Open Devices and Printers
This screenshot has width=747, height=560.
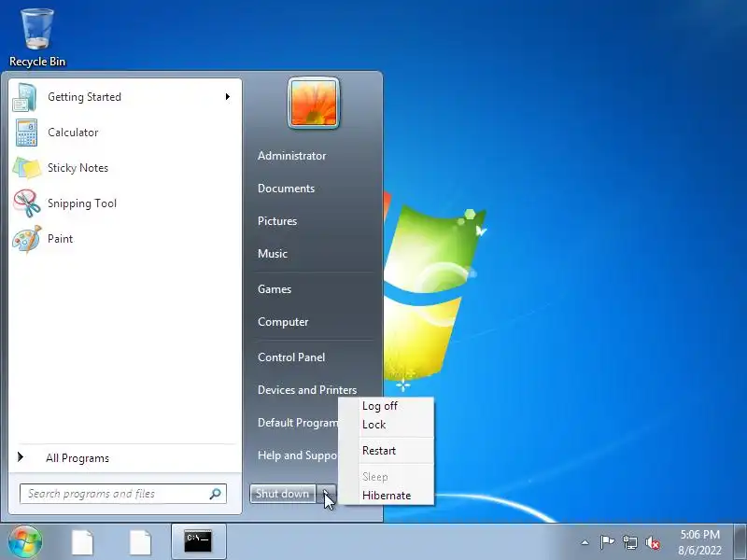coord(307,390)
